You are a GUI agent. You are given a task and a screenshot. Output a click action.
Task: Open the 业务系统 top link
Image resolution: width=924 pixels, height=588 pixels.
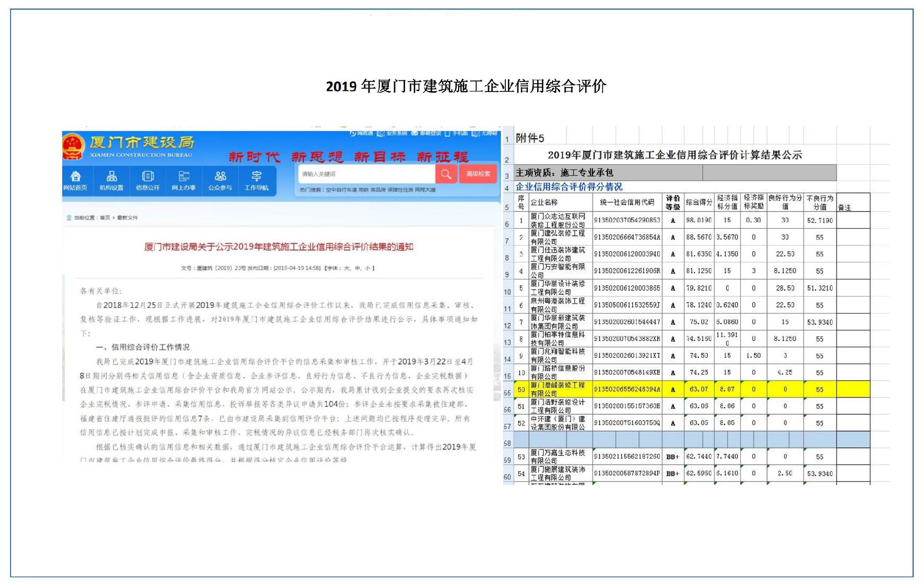coord(392,133)
